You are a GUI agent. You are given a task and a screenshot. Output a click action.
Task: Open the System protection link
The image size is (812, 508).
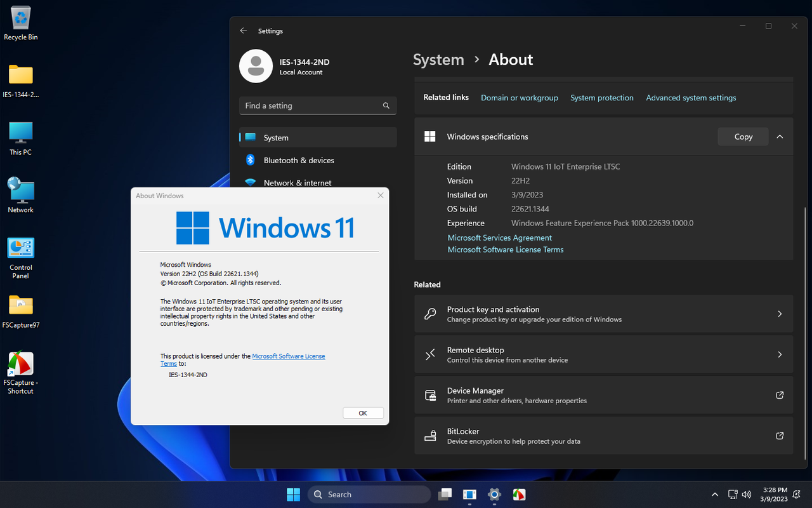(602, 98)
